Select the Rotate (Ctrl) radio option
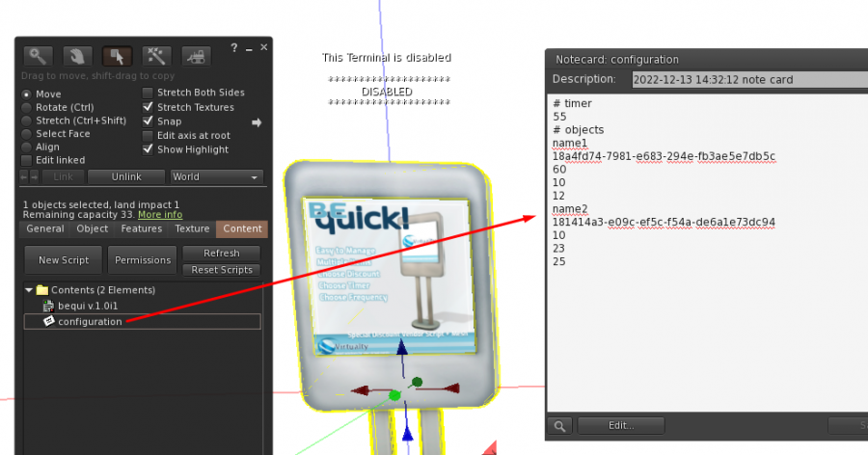 [27, 107]
